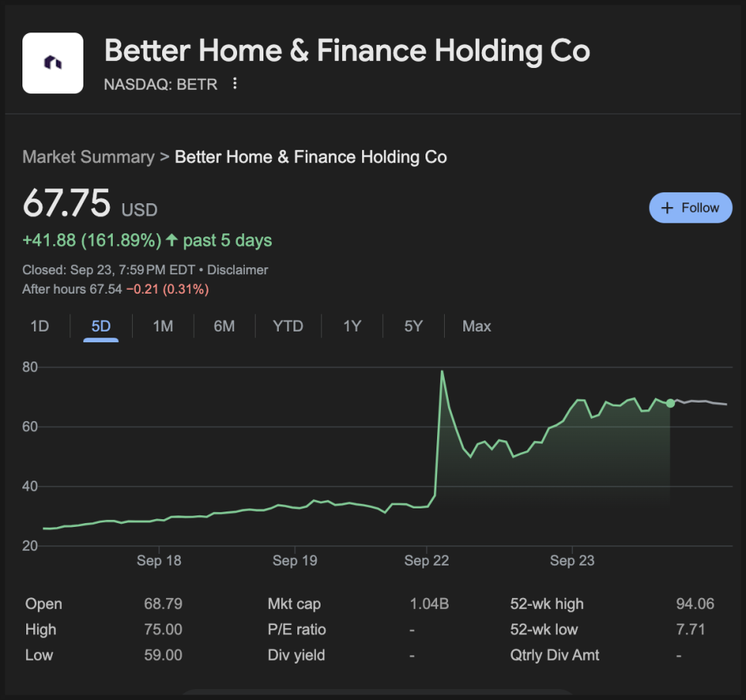
Task: Switch to the Max chart range
Action: [476, 326]
